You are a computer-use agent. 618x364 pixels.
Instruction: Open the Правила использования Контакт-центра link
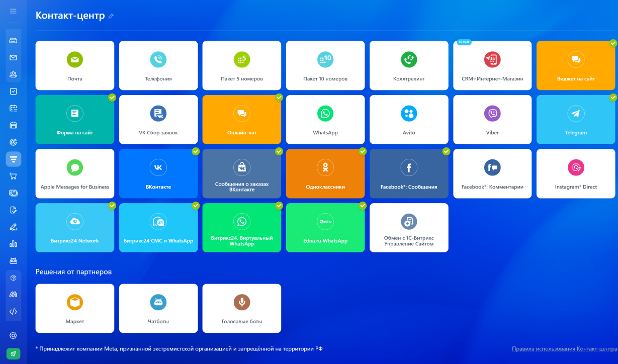[x=564, y=349]
